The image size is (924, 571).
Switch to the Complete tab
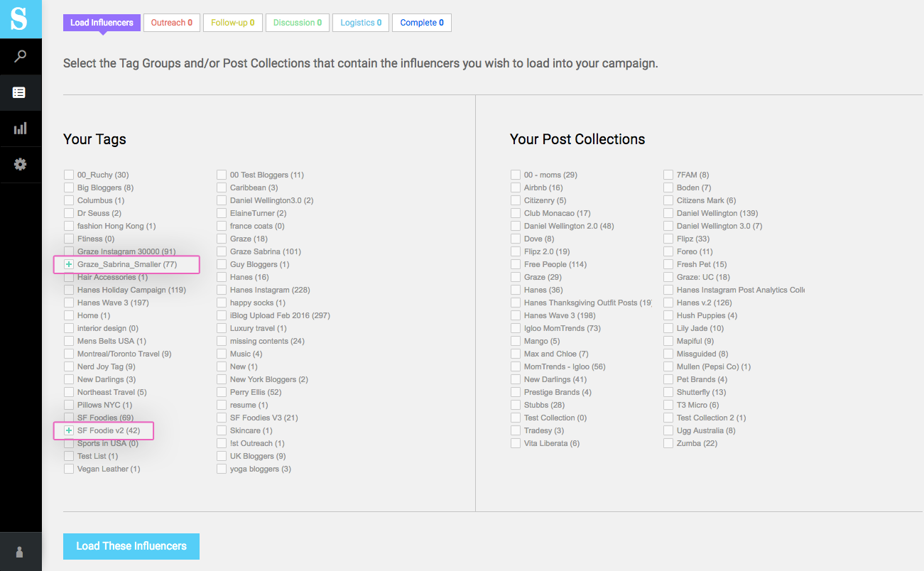422,23
